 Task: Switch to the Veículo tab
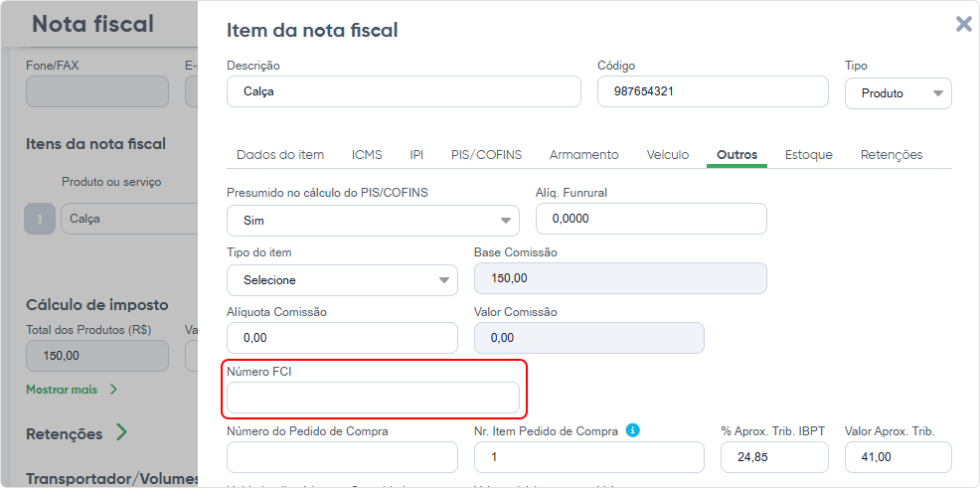click(668, 154)
